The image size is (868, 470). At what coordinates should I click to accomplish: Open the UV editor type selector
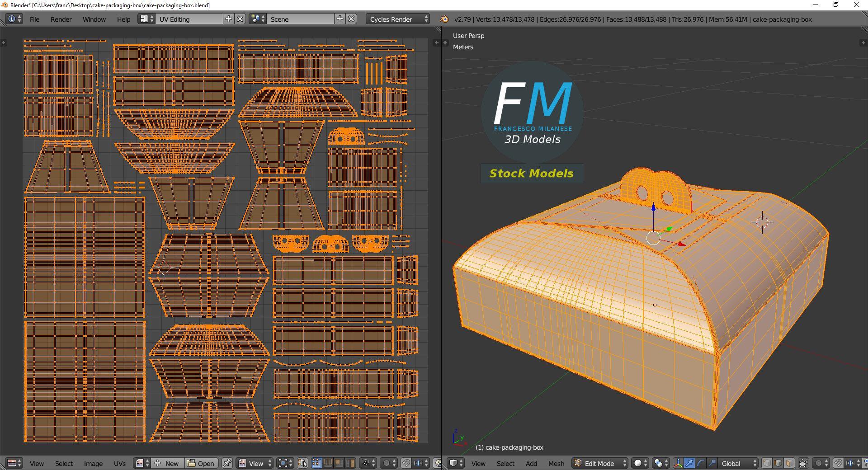coord(14,463)
